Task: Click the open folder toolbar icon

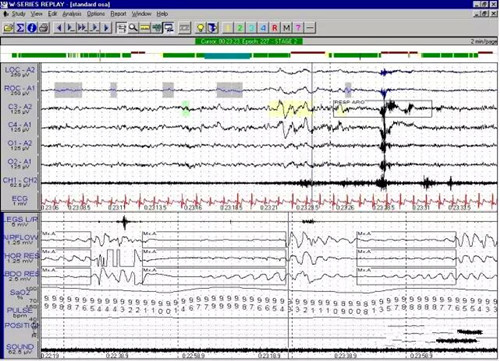Action: click(8, 28)
